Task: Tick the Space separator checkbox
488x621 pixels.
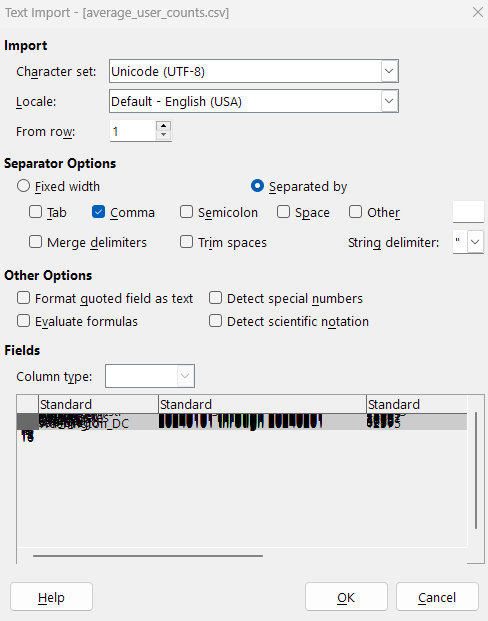Action: coord(283,212)
